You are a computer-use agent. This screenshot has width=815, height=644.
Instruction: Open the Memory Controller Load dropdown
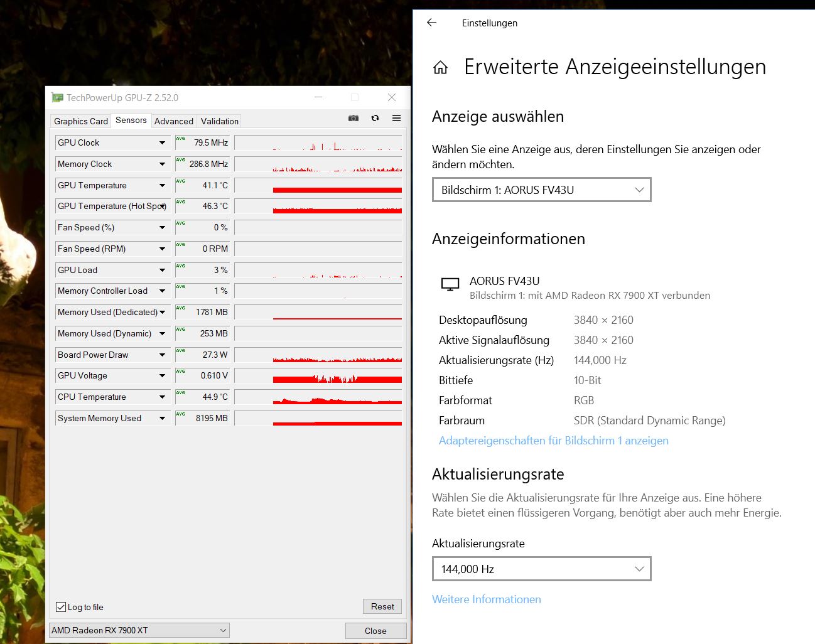162,291
